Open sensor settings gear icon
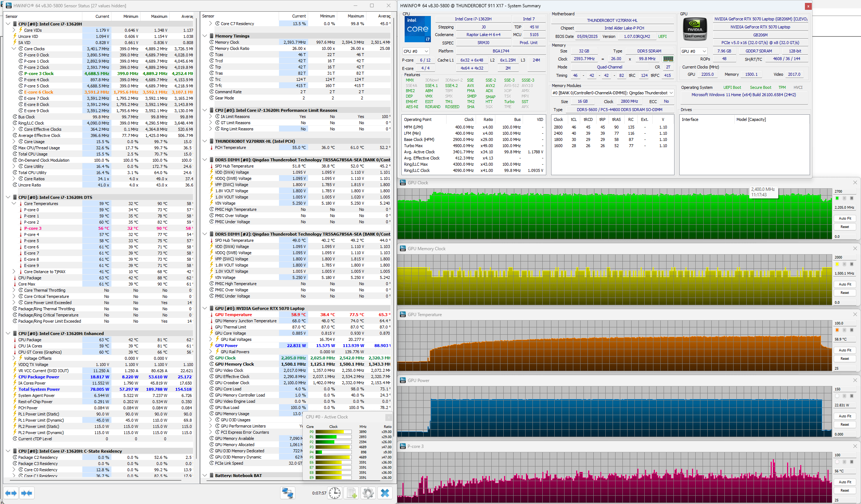This screenshot has width=861, height=504. point(368,493)
